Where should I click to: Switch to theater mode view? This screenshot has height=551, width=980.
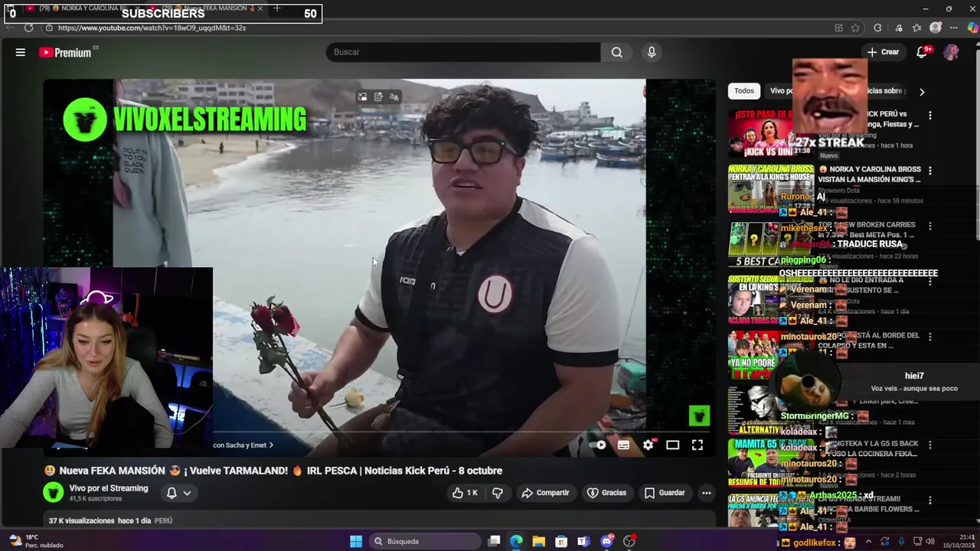[x=673, y=445]
